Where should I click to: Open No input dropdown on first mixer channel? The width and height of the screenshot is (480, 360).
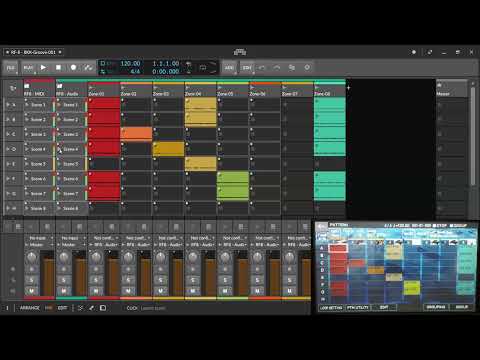[39, 238]
